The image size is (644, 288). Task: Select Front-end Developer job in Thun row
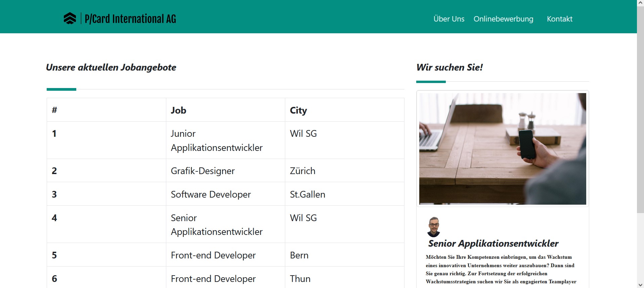(213, 279)
